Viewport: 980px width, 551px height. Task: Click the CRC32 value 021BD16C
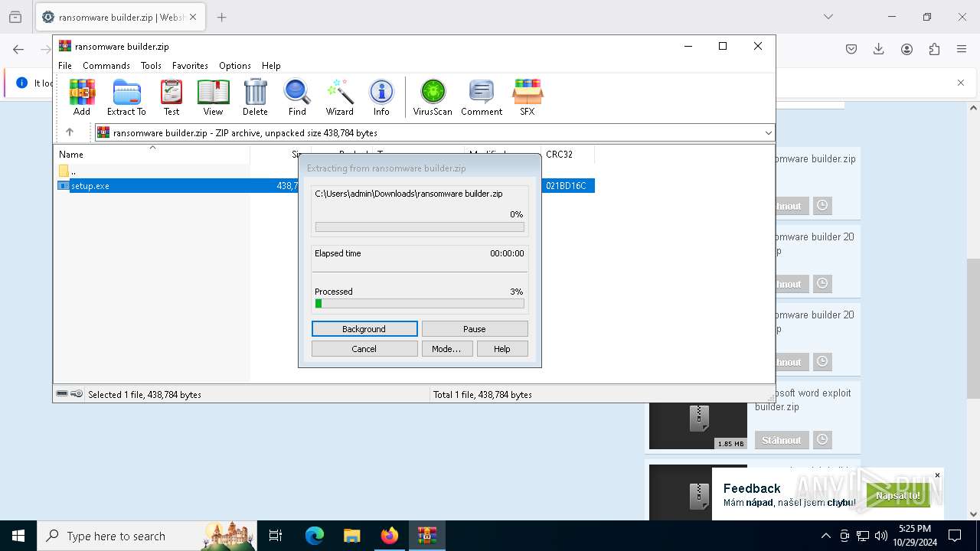pos(566,186)
